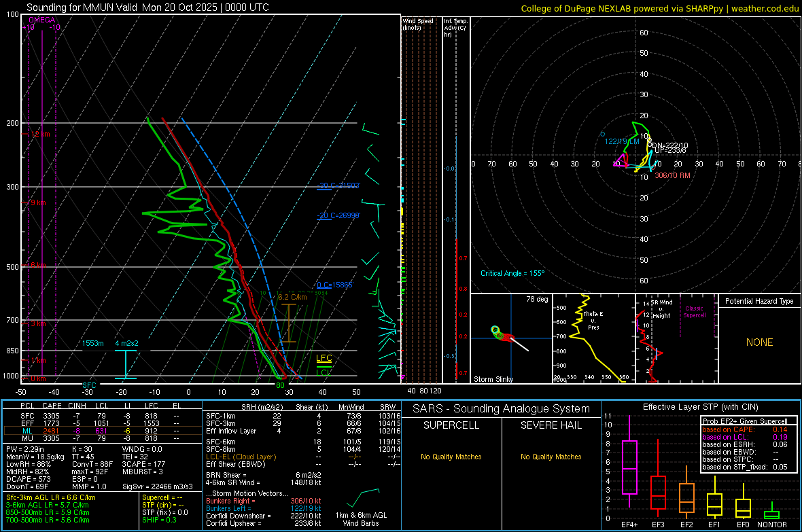Viewport: 802px width, 532px height.
Task: Click the '122/19 LM' hodograph label
Action: tap(622, 142)
